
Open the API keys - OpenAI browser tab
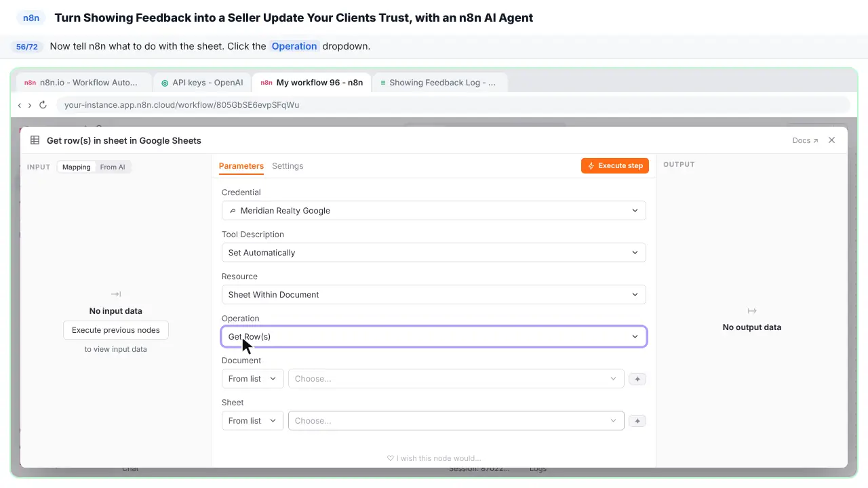(x=202, y=83)
